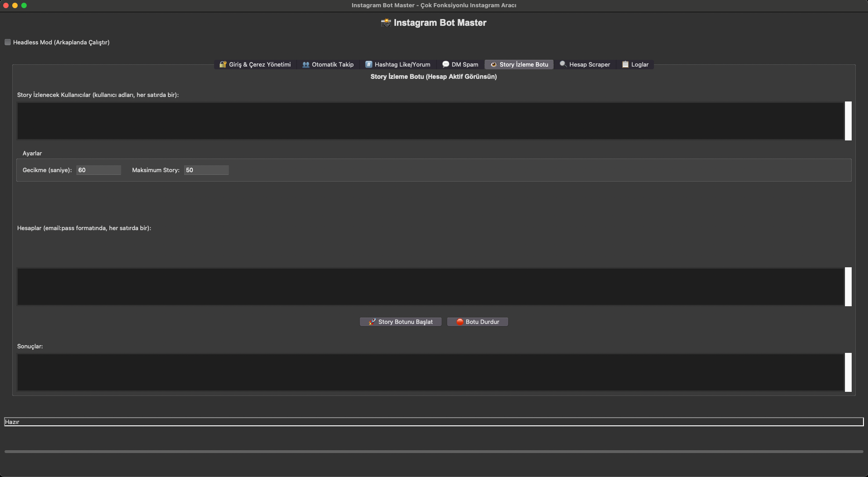Go to the DM Spam tab
Image resolution: width=868 pixels, height=477 pixels.
[460, 64]
